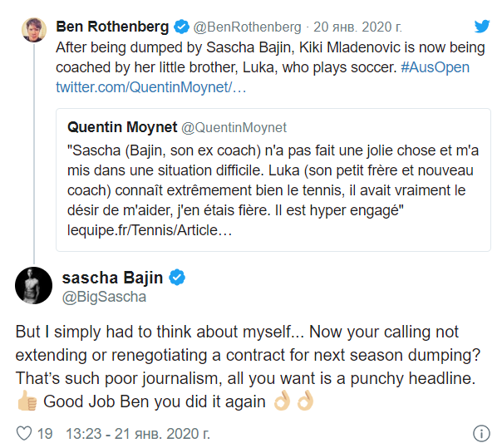The image size is (502, 448).
Task: Open the tweet info icon
Action: pos(480,433)
